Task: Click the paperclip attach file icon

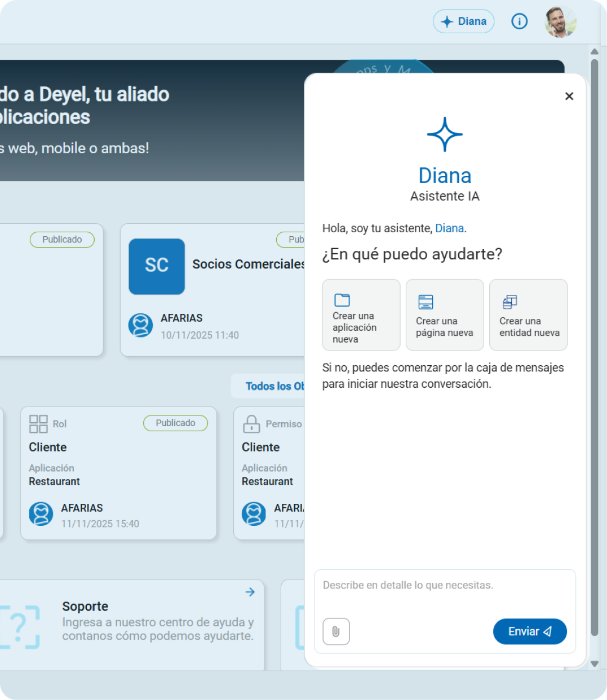Action: [x=336, y=631]
